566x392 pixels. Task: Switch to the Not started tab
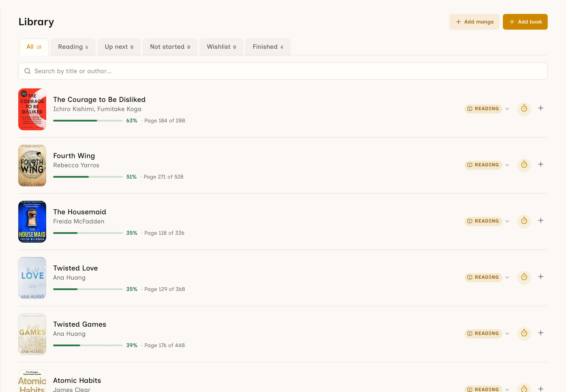tap(170, 47)
